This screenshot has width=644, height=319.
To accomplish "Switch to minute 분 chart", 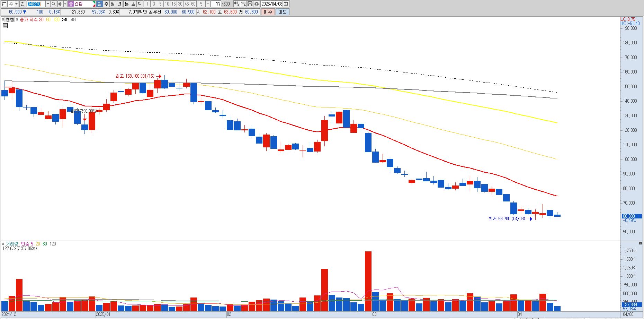I will [x=127, y=4].
